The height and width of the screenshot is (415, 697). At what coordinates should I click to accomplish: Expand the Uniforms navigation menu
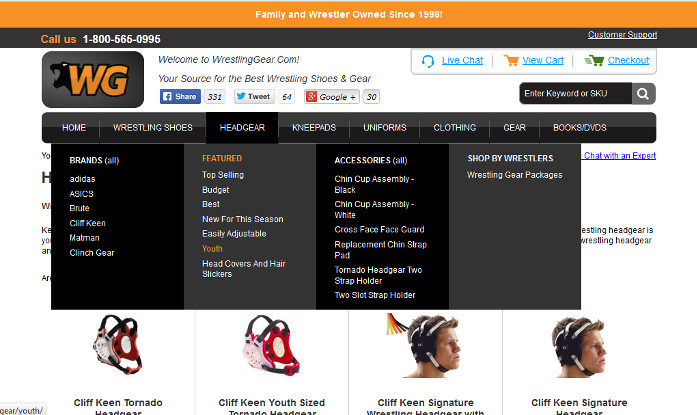(385, 128)
